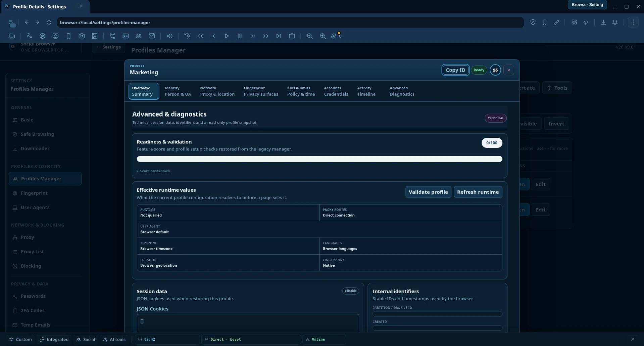Open the Activity Timeline tab
Viewport: 644px width, 346px height.
[366, 91]
